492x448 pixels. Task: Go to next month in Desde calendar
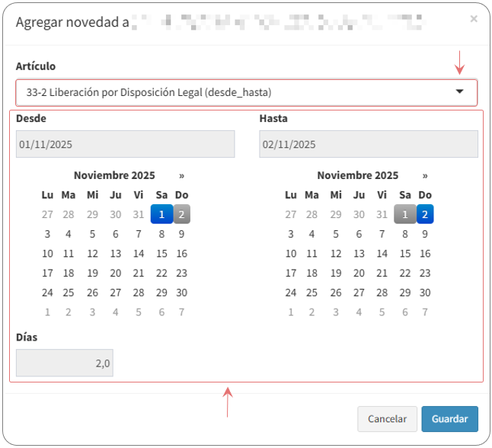tap(181, 175)
